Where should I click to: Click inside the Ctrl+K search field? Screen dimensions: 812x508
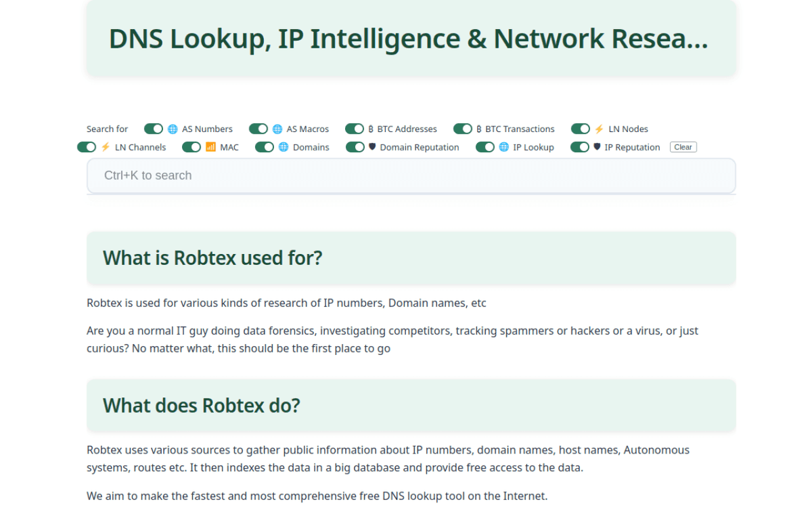[x=411, y=176]
